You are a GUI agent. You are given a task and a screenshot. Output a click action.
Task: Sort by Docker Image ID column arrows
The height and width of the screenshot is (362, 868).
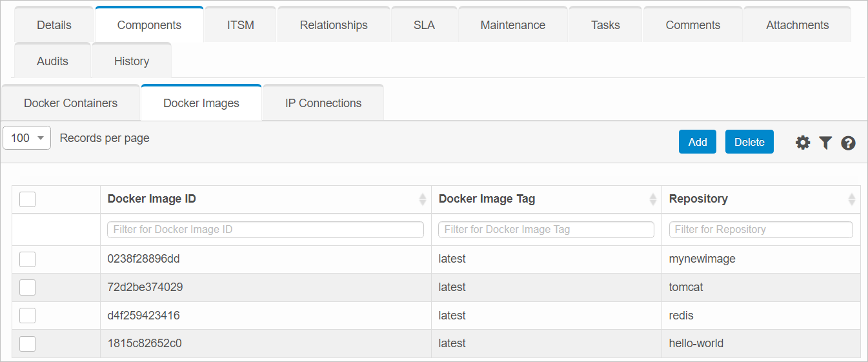pyautogui.click(x=423, y=199)
